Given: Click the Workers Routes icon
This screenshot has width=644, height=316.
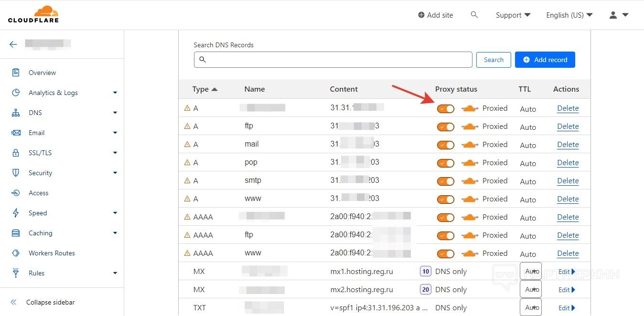Looking at the screenshot, I should [16, 253].
